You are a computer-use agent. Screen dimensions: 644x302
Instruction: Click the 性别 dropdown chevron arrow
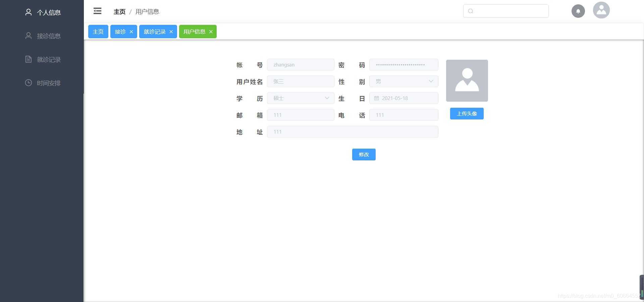pos(431,81)
